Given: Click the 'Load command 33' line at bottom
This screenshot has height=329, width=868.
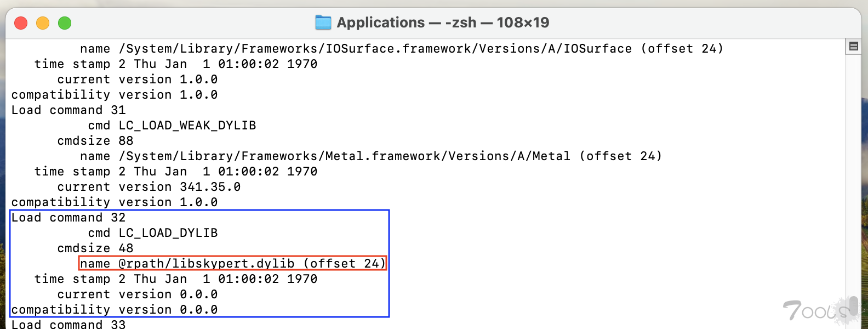Looking at the screenshot, I should click(x=68, y=324).
